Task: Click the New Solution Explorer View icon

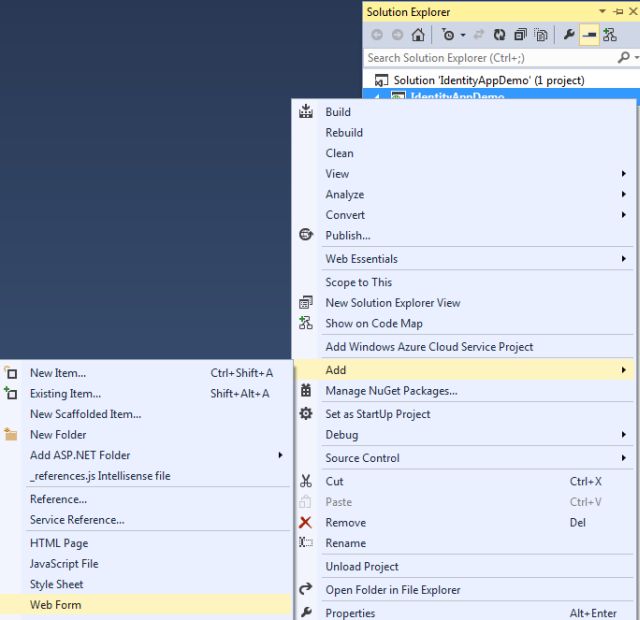Action: tap(306, 302)
